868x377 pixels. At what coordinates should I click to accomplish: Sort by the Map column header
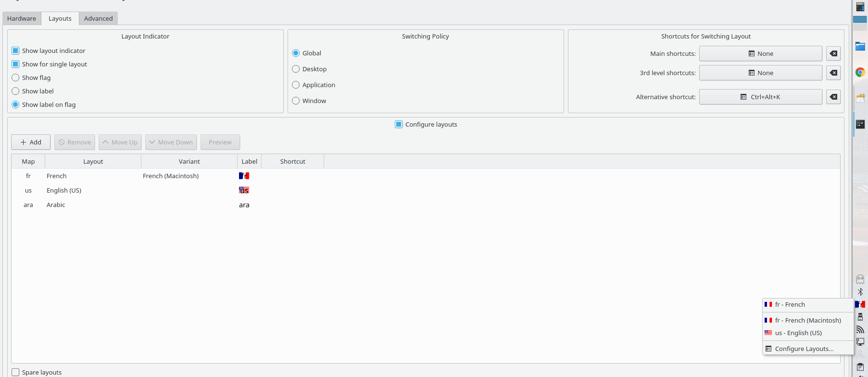(28, 161)
